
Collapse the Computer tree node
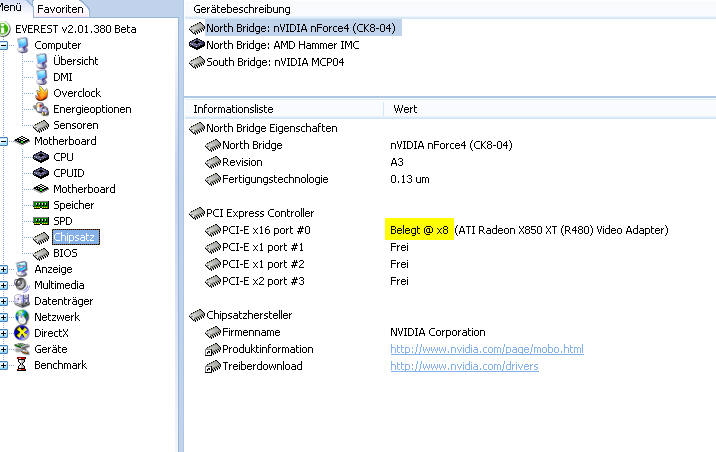(4, 45)
